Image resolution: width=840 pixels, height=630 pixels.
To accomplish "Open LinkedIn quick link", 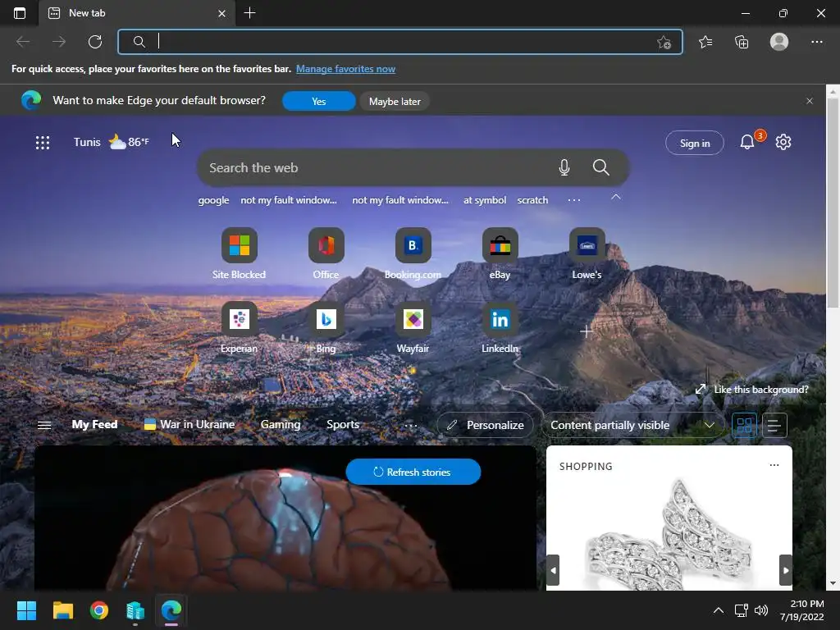I will tap(500, 327).
